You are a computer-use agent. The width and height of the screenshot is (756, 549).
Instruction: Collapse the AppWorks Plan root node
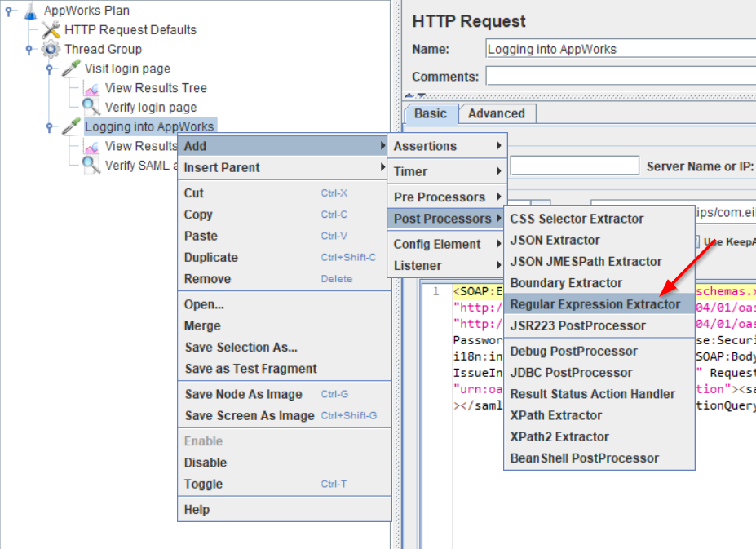(x=9, y=11)
